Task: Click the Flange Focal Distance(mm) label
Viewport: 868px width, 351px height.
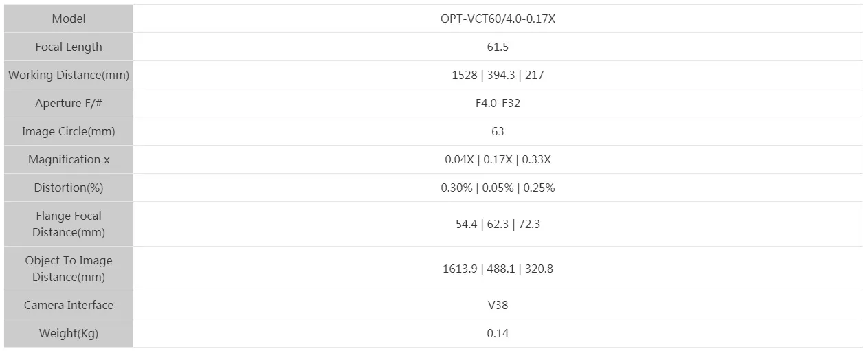Action: pyautogui.click(x=69, y=224)
